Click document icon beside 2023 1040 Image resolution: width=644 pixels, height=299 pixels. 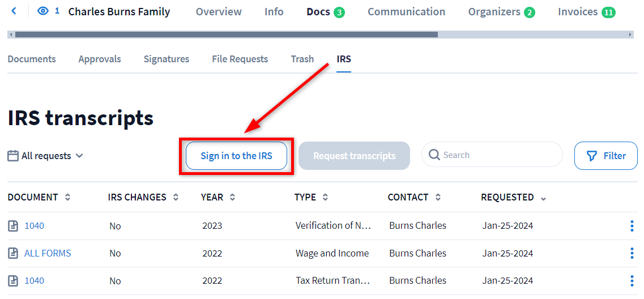pyautogui.click(x=13, y=226)
